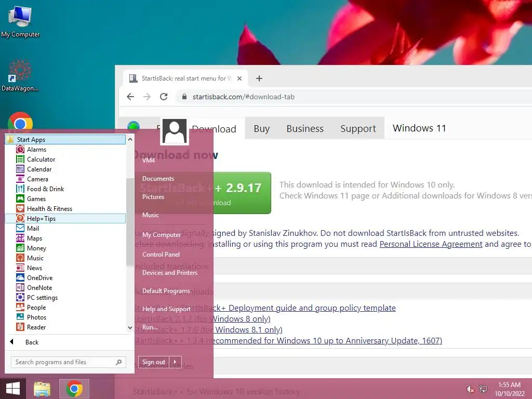The image size is (532, 399).
Task: Open Health & Fitness app icon
Action: pyautogui.click(x=20, y=208)
